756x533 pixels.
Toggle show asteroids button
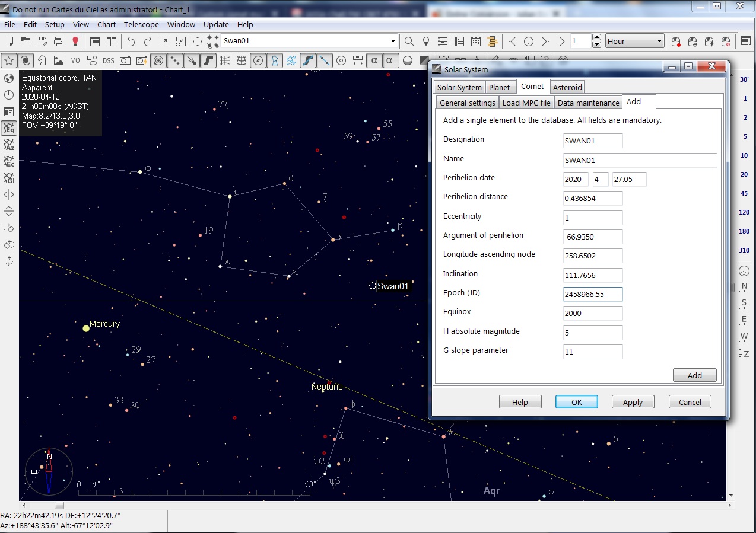175,60
